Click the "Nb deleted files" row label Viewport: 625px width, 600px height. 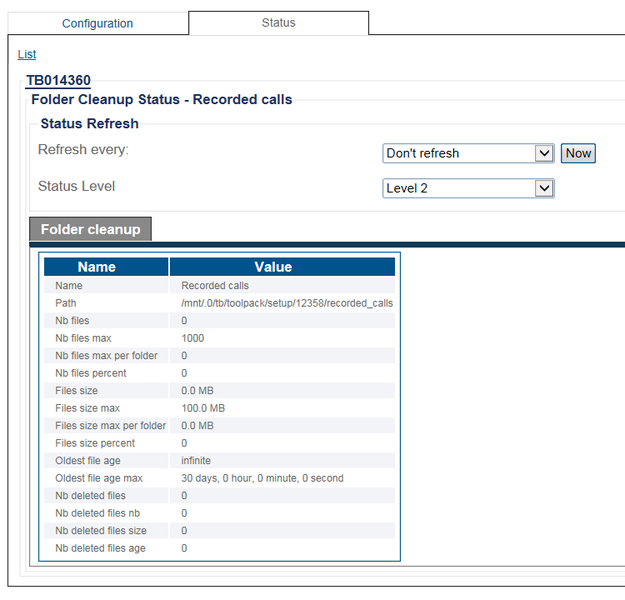[90, 496]
